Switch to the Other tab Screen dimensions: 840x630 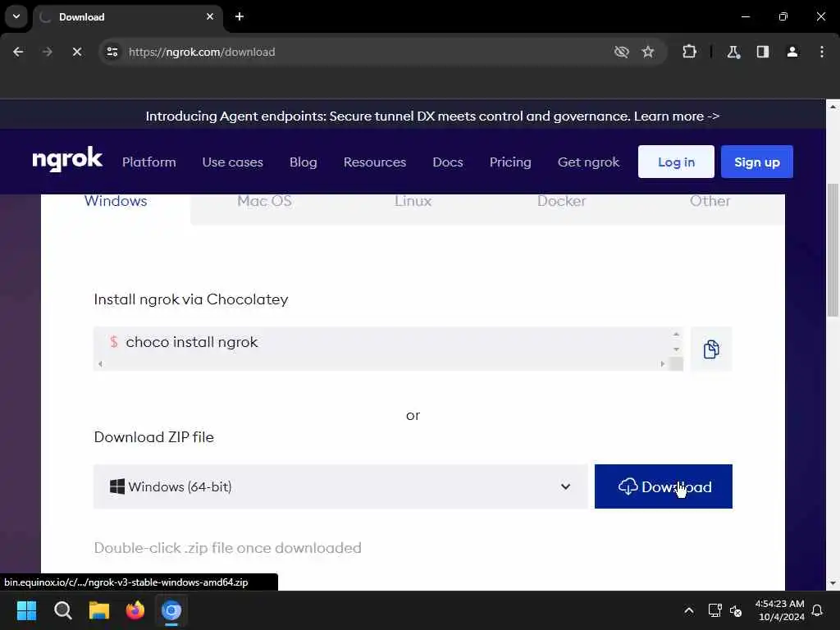click(710, 202)
